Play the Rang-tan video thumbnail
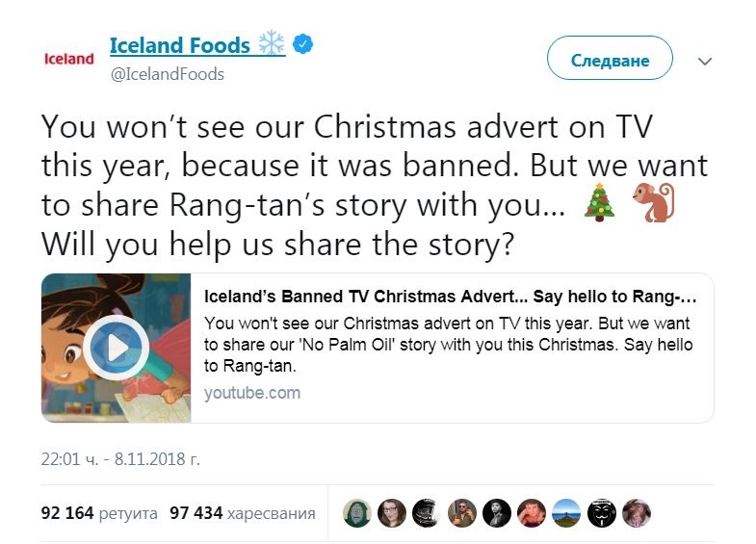The height and width of the screenshot is (544, 756). (117, 348)
